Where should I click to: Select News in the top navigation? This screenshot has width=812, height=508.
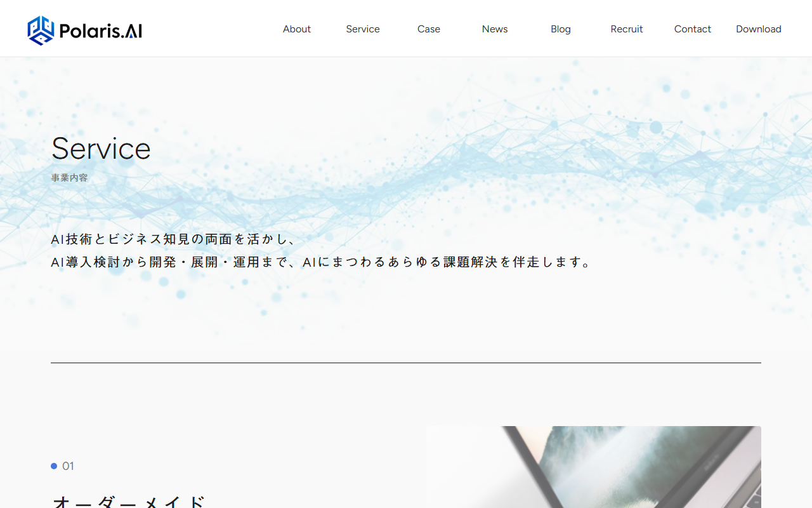pos(495,29)
